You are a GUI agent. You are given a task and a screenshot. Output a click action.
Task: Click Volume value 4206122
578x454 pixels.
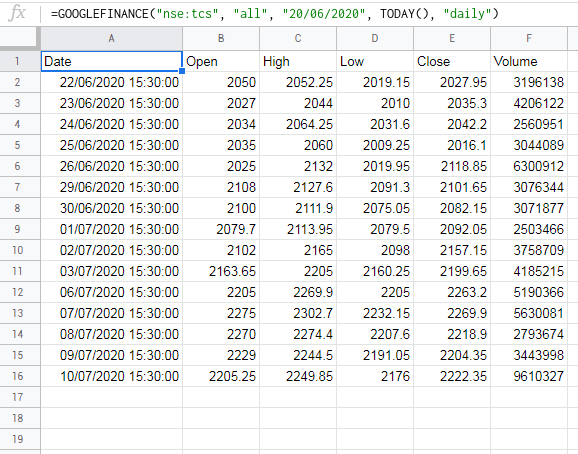[x=529, y=103]
